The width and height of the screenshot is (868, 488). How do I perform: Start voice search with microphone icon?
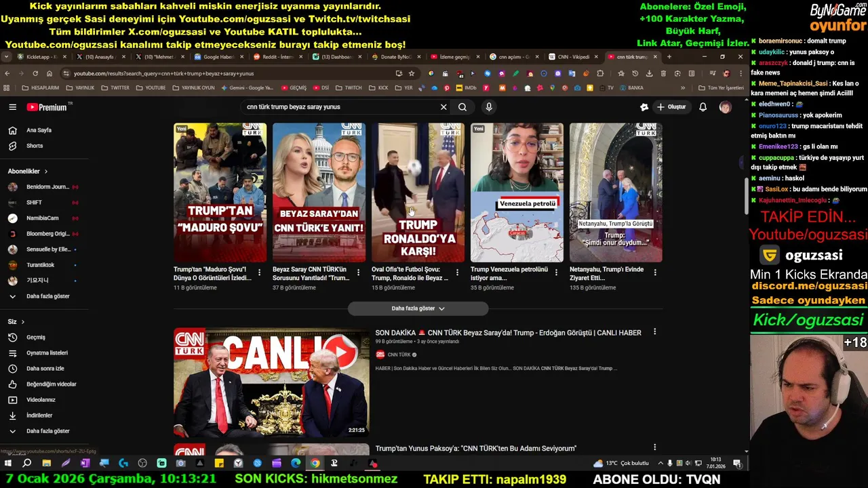point(489,107)
